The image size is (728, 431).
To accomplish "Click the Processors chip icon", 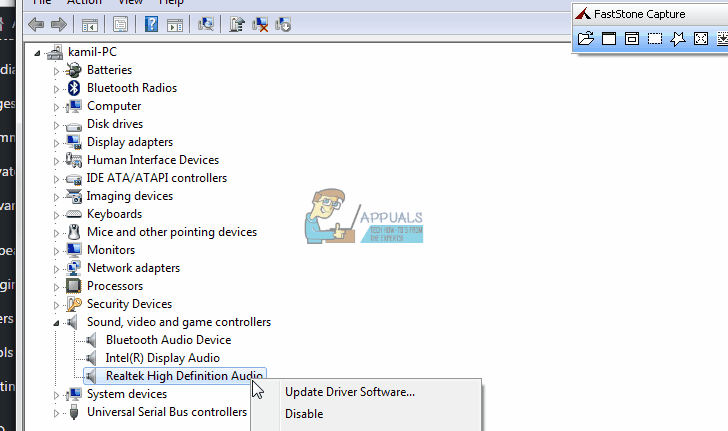I will coord(73,286).
